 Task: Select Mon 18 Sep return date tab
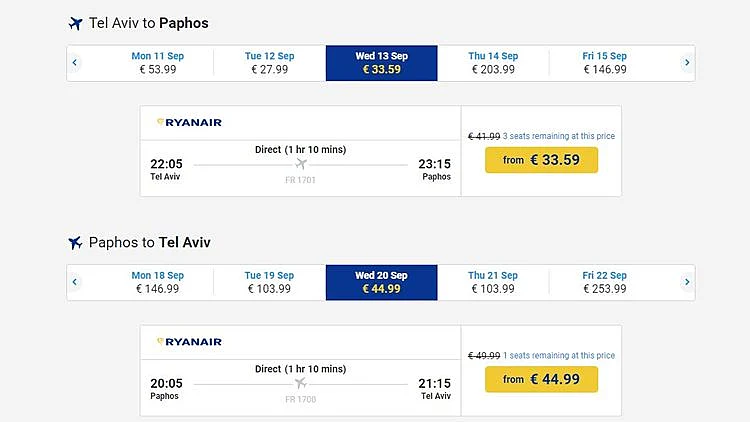click(157, 282)
